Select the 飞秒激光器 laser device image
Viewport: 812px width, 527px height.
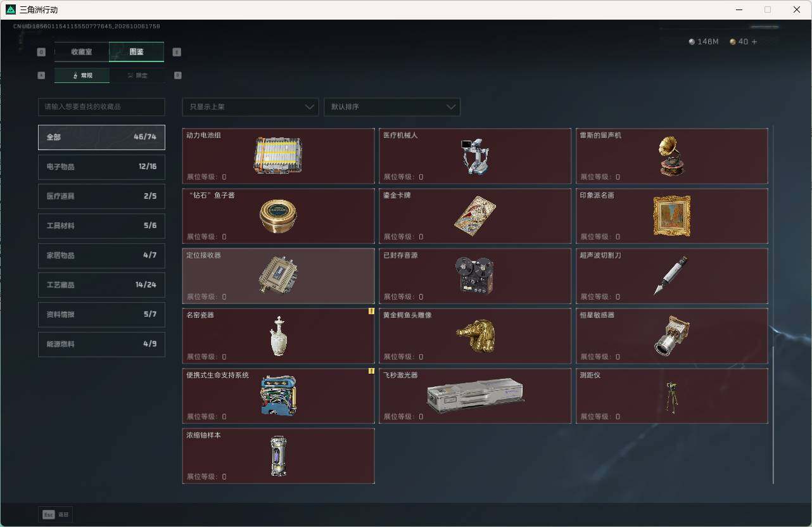click(x=475, y=396)
